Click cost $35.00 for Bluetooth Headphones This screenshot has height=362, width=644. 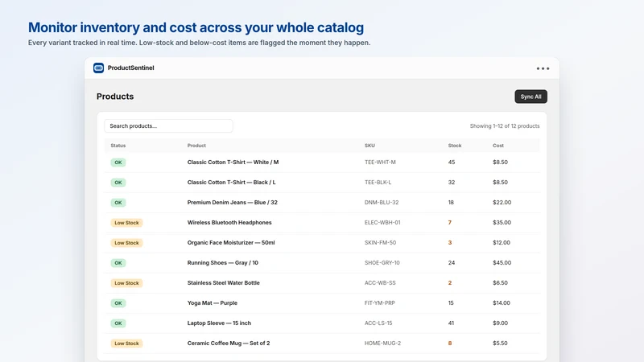(502, 223)
